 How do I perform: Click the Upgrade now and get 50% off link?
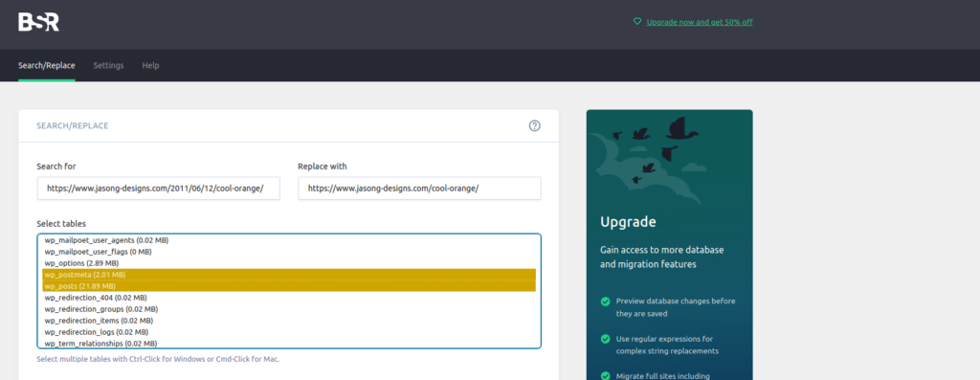(x=700, y=22)
